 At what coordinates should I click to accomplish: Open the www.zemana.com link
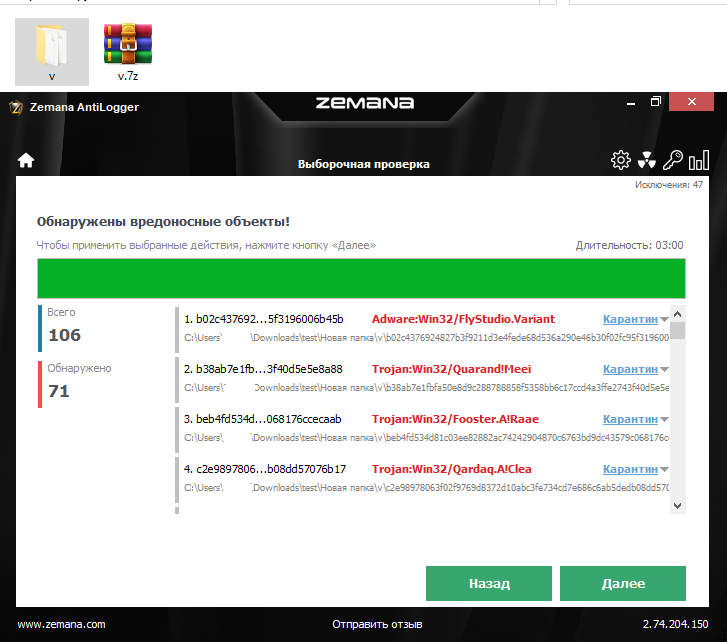[61, 624]
